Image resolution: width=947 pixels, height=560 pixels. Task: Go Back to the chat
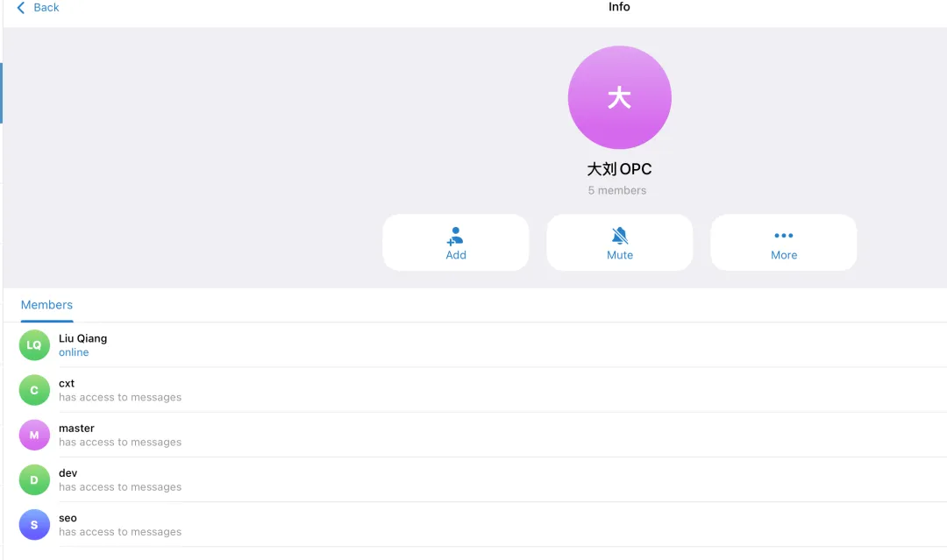tap(38, 7)
